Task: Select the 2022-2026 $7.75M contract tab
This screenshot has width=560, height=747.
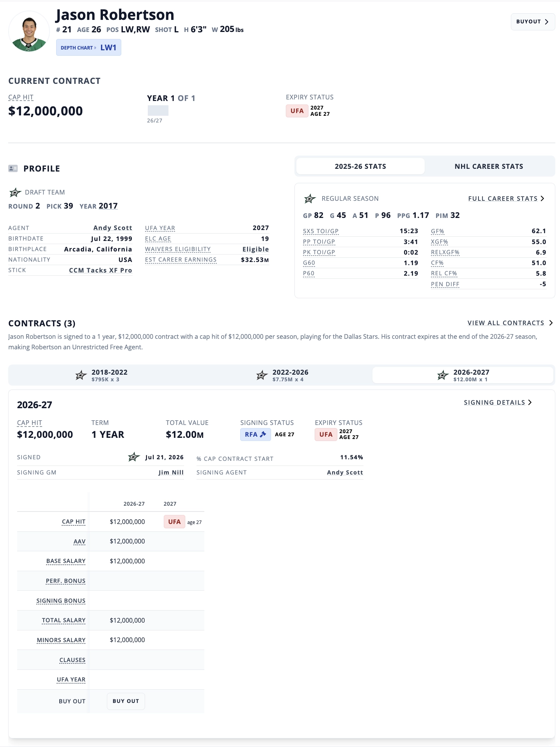Action: (282, 375)
